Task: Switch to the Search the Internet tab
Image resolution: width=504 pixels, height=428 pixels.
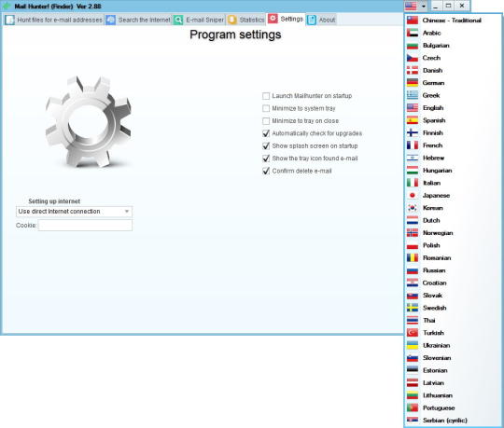Action: pos(138,20)
